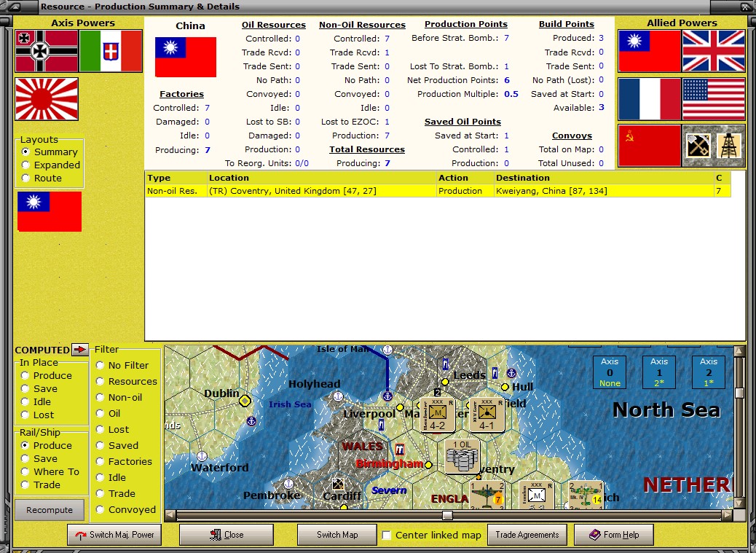
Task: Click the map horizontal scrollbar right arrow
Action: point(727,515)
